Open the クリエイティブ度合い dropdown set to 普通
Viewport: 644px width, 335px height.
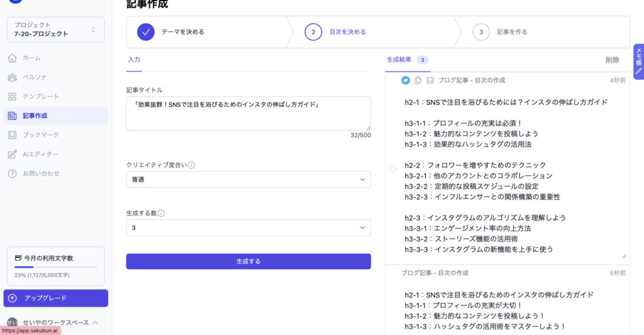coord(248,180)
